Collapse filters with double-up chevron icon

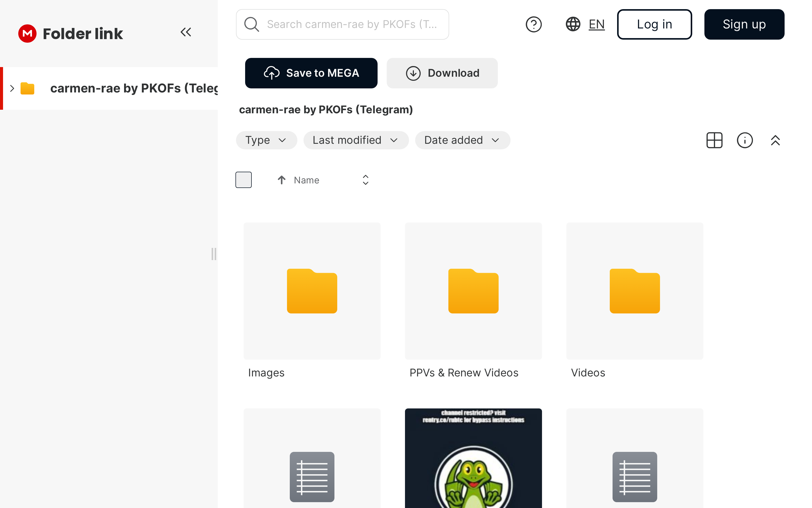pyautogui.click(x=775, y=140)
